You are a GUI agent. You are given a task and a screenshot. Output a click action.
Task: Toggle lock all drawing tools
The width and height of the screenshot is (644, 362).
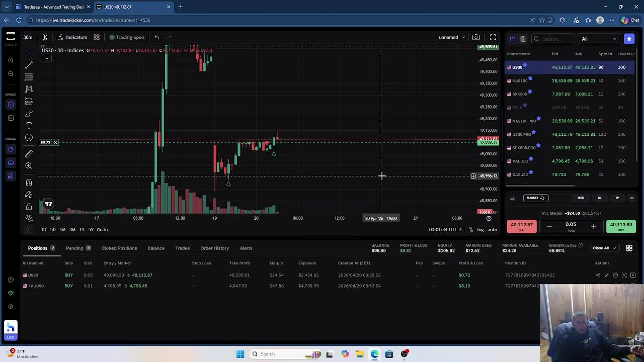tap(29, 207)
